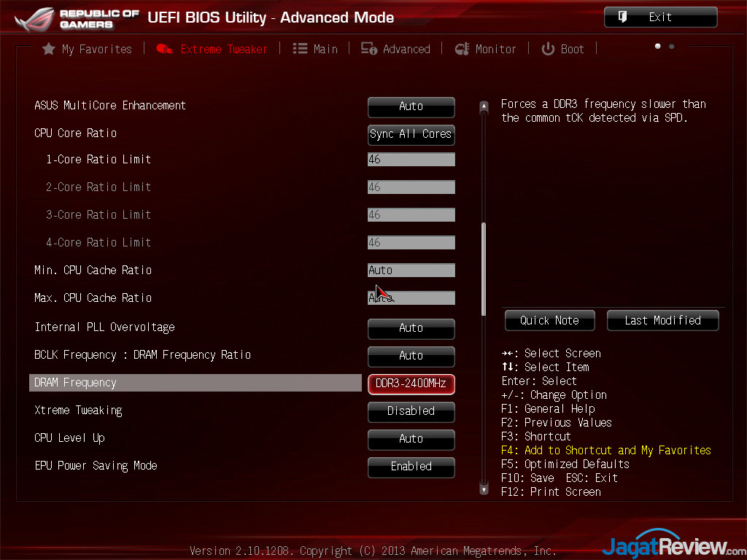Open ASUS MultiCore Enhancement Auto dropdown

click(411, 106)
